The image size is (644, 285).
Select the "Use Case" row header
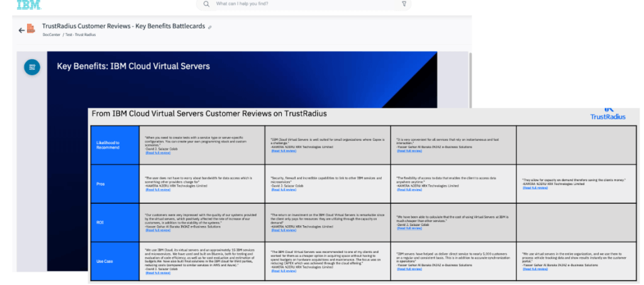tap(115, 261)
